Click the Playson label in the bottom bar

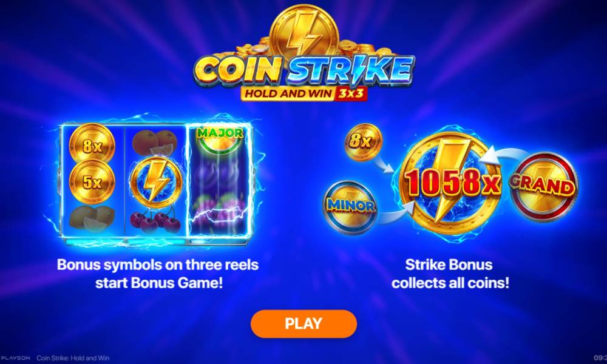coord(15,358)
